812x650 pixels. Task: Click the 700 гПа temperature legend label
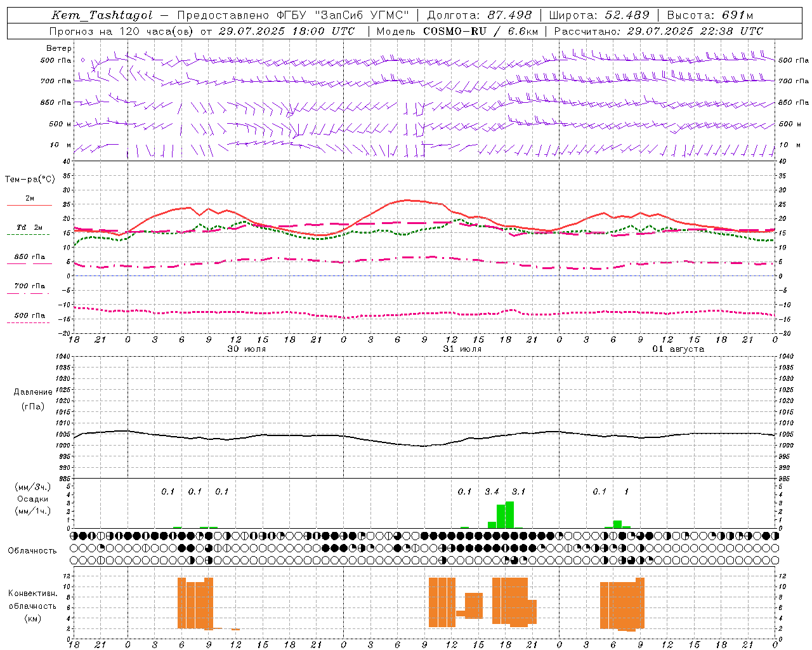30,286
